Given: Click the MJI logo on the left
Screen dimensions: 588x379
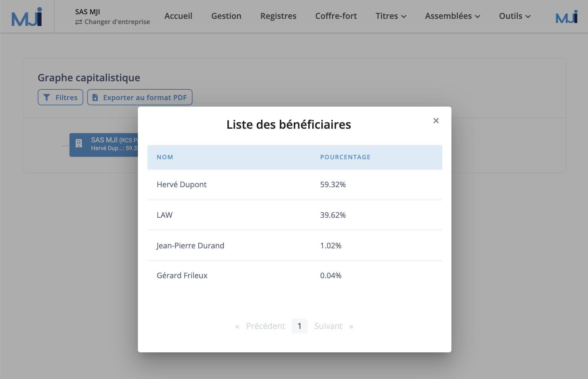Looking at the screenshot, I should point(25,16).
